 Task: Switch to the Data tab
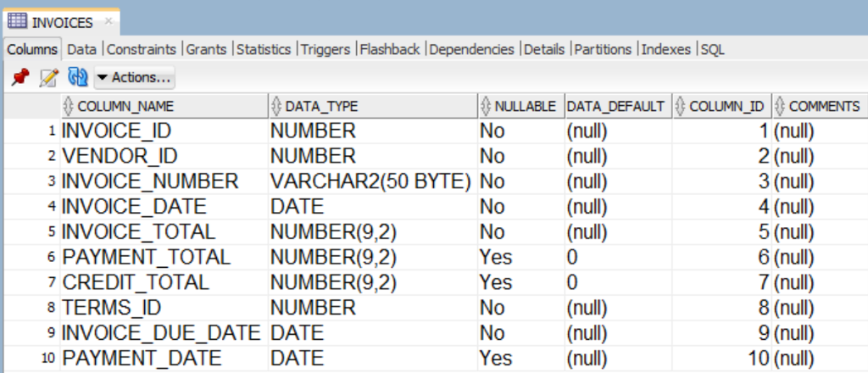tap(82, 49)
